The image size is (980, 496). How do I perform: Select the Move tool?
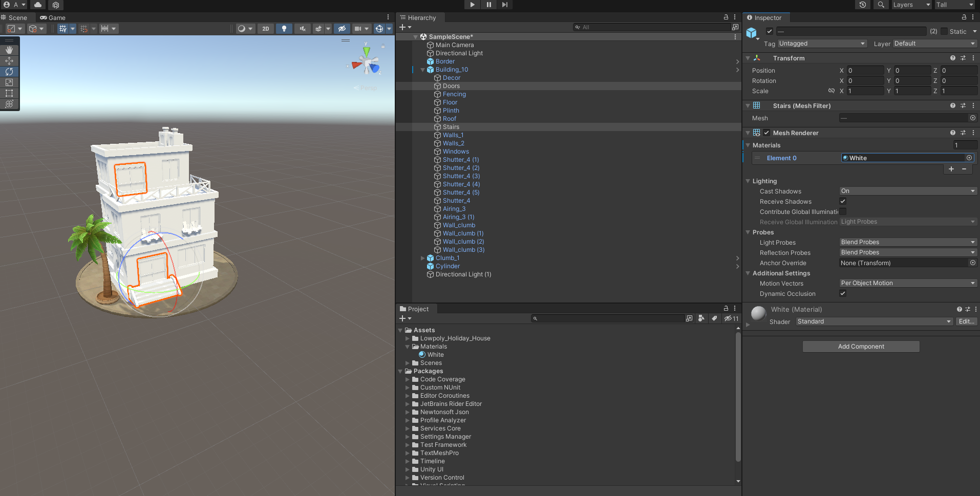pos(9,61)
